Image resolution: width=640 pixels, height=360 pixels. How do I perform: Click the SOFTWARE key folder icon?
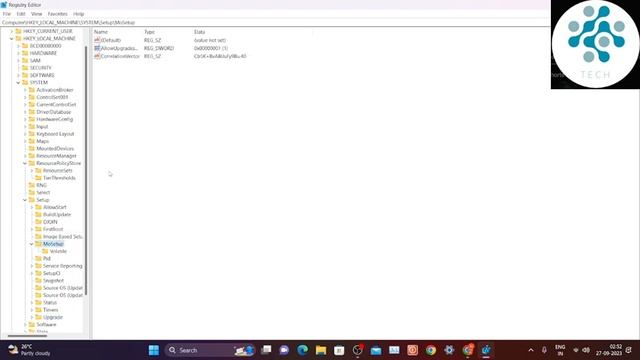(x=25, y=75)
